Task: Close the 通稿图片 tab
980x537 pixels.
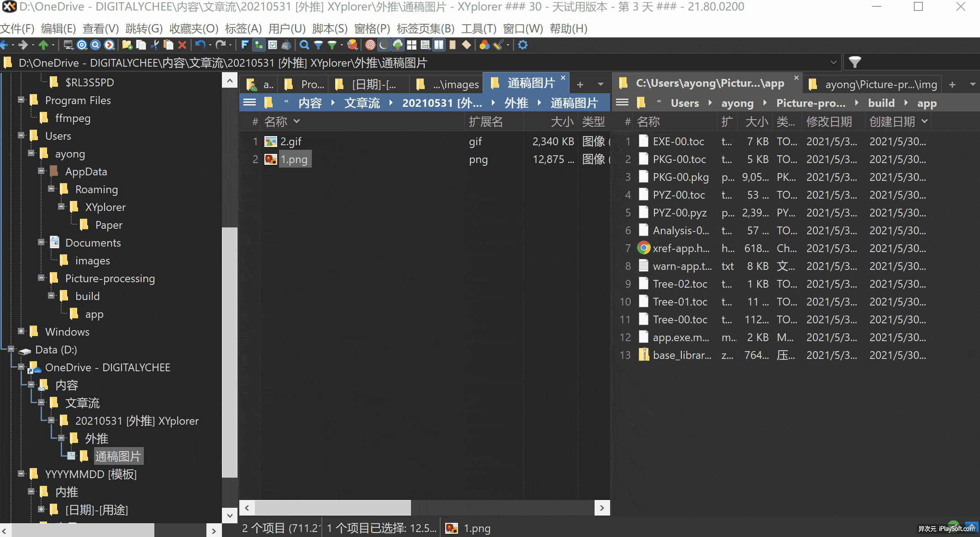Action: point(563,78)
